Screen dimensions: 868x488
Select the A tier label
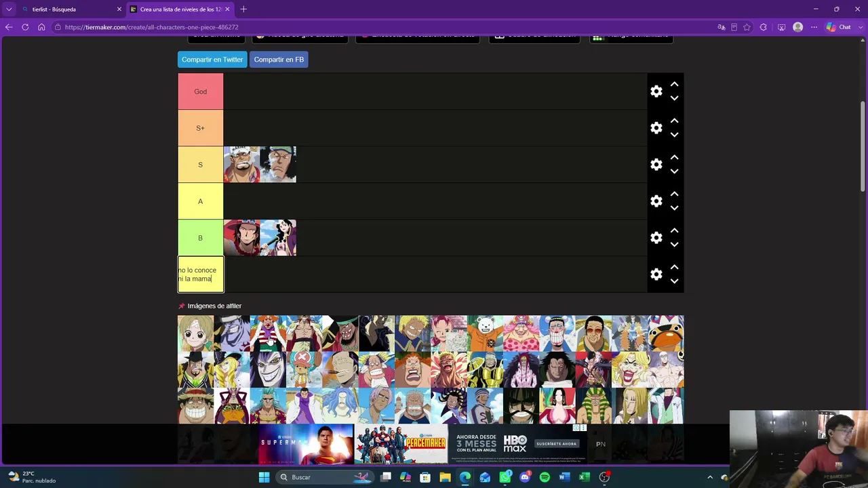click(x=200, y=201)
